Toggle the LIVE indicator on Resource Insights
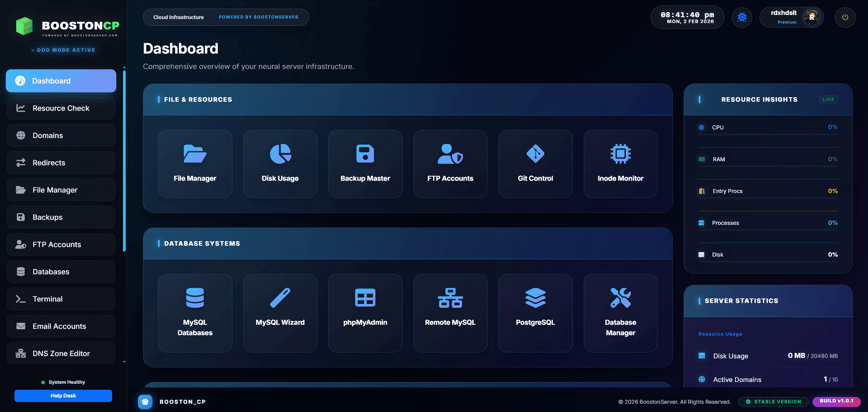Viewport: 868px width, 412px height. coord(828,99)
